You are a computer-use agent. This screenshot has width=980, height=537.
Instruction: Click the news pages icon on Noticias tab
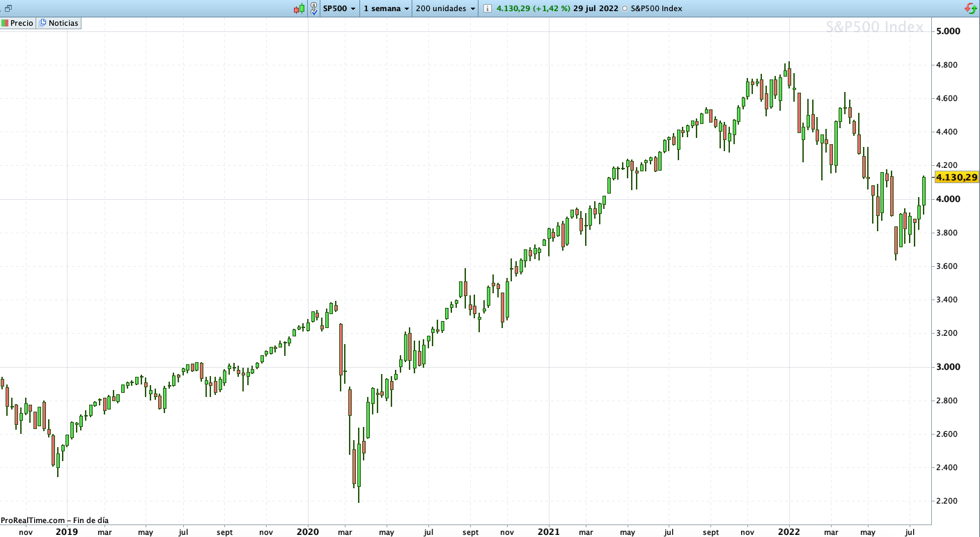coord(42,22)
